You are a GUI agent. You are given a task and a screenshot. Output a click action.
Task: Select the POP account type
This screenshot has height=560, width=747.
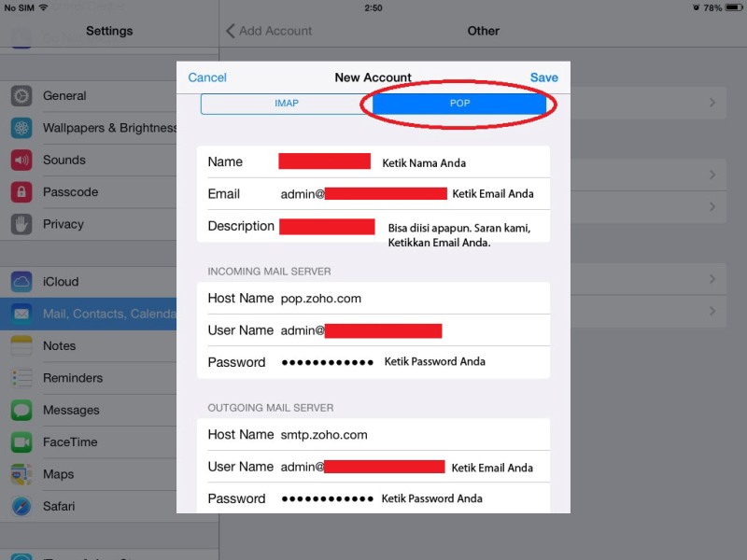click(459, 104)
